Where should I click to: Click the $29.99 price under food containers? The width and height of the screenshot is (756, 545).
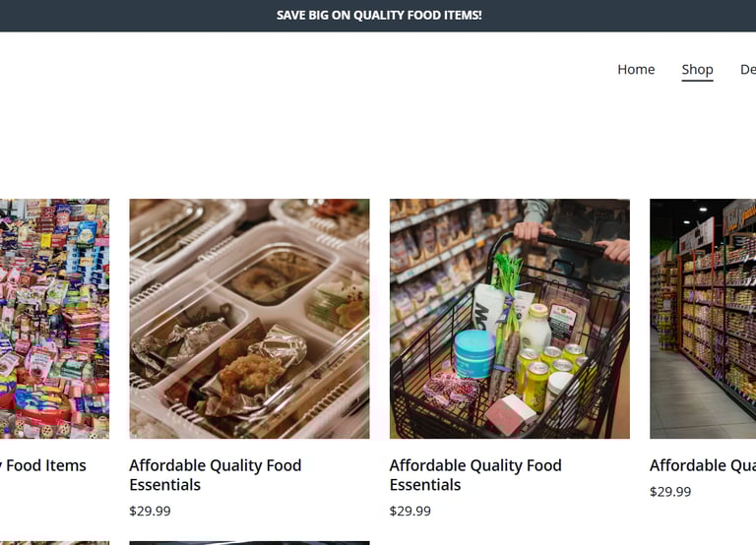(150, 511)
